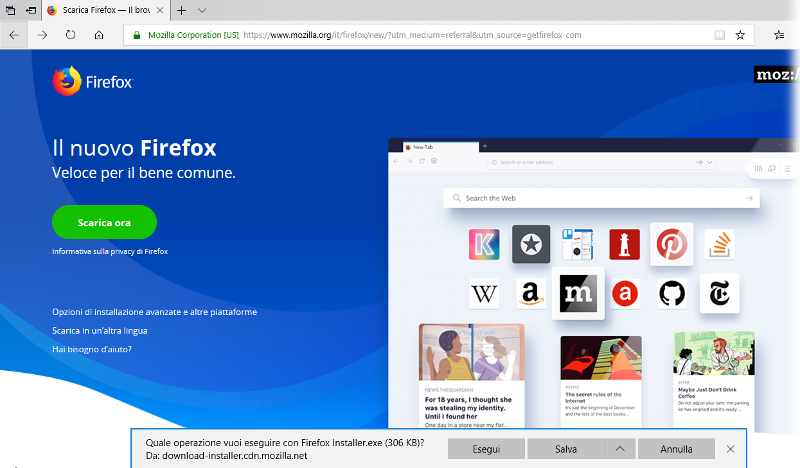Click the Mozilla Corporation [US] certificate label

pyautogui.click(x=193, y=35)
